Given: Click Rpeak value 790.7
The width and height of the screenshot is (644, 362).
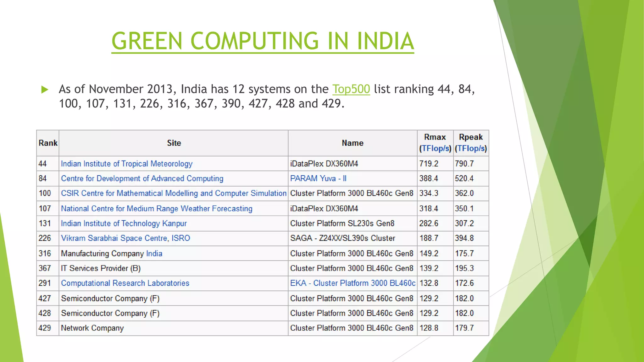Looking at the screenshot, I should click(464, 164).
